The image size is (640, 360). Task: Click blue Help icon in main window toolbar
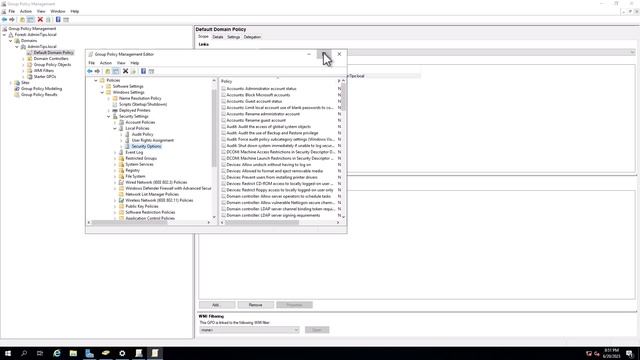(x=58, y=20)
